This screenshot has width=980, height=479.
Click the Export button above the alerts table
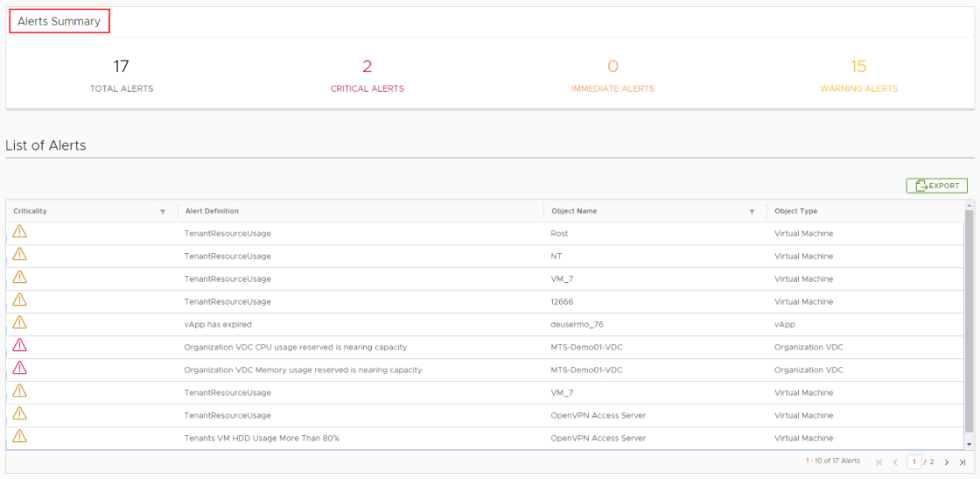click(x=936, y=186)
